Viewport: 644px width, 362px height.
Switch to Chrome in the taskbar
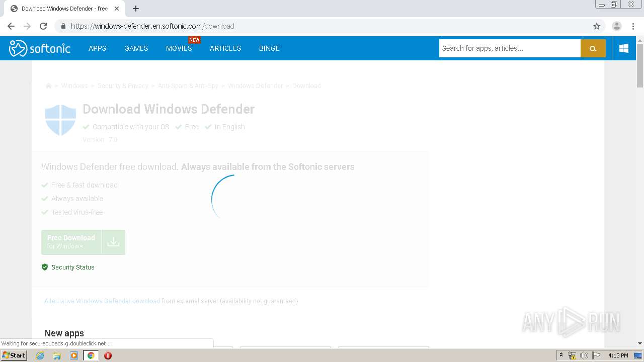91,355
